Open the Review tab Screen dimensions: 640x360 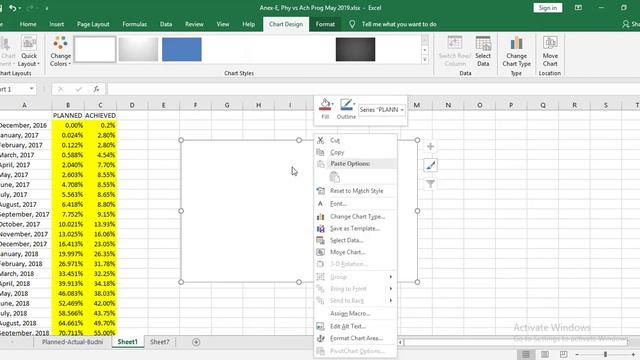pyautogui.click(x=194, y=24)
